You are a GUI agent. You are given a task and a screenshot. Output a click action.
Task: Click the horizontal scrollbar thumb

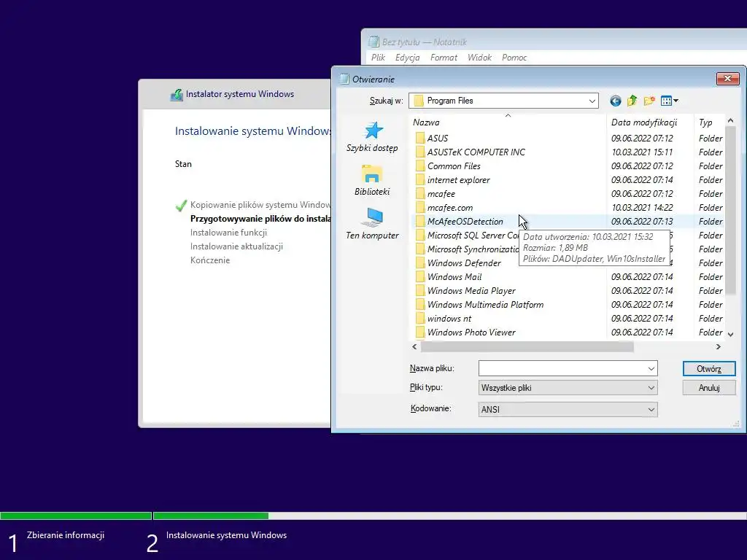pos(527,346)
